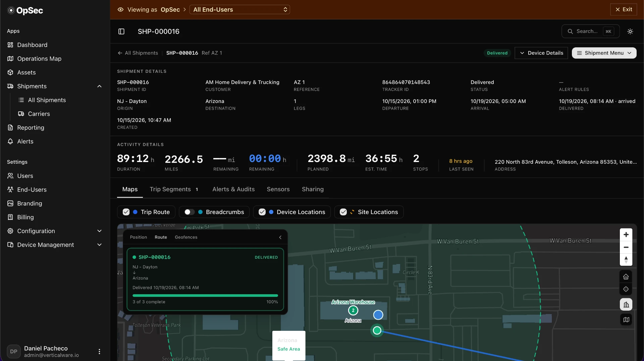Toggle the sidebar panel icon

121,31
